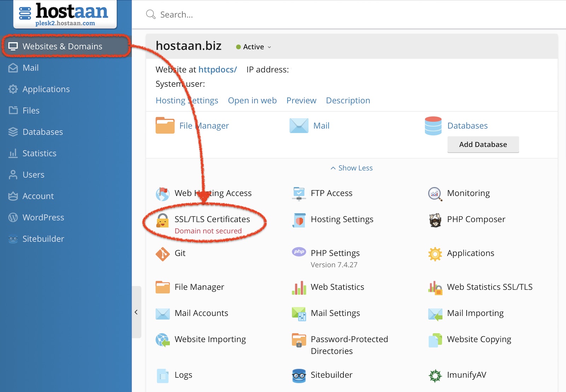Click the Add Database button

(483, 144)
